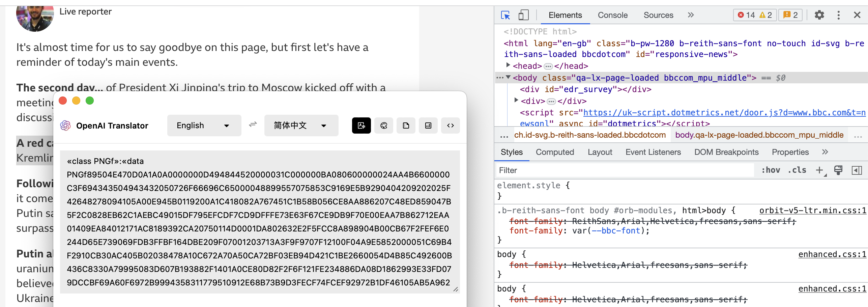Open the palette (theme) icon in OpenAI Translator

click(383, 125)
